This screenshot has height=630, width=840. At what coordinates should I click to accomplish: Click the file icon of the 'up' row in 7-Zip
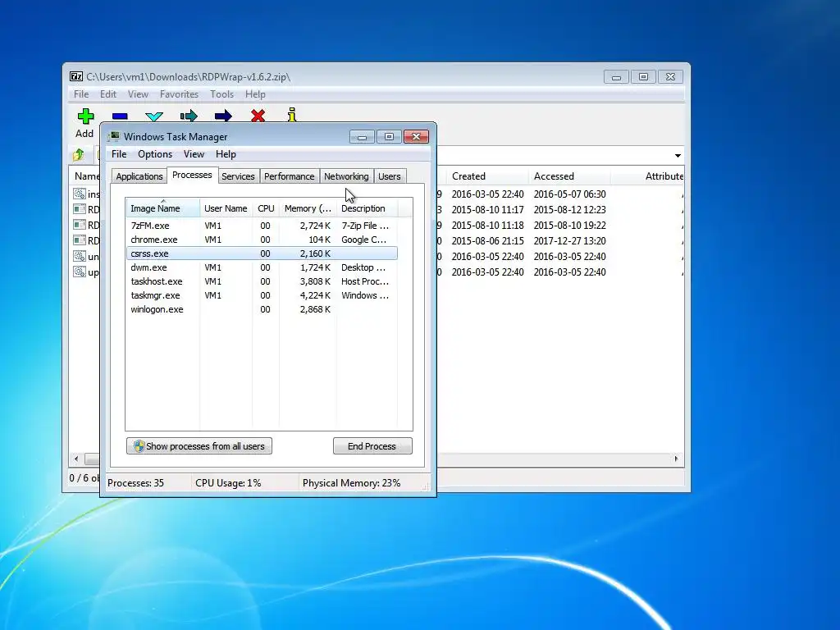click(x=80, y=271)
